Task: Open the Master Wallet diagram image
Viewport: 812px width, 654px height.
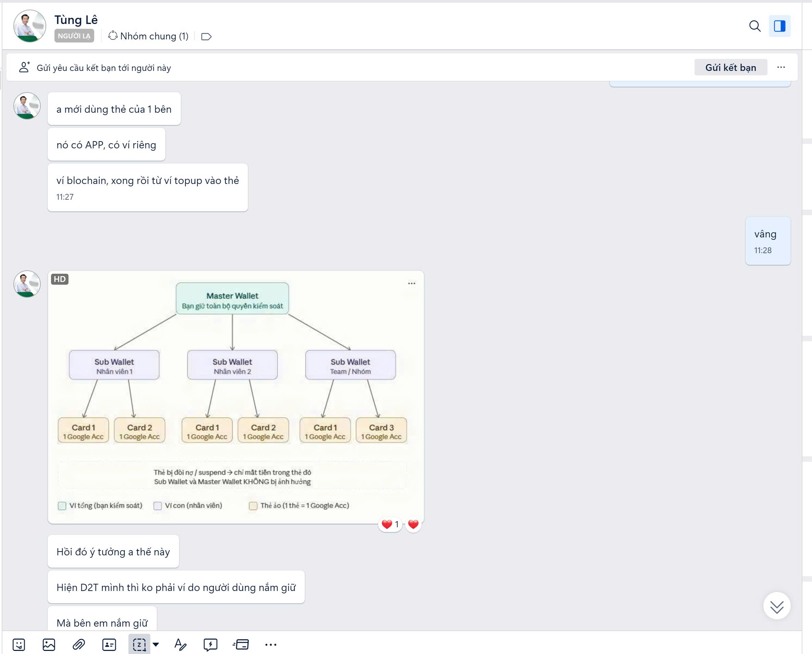Action: coord(236,397)
